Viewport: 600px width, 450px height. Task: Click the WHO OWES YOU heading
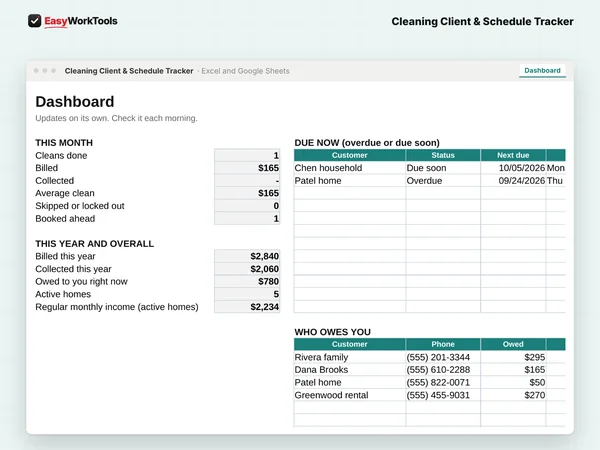333,332
